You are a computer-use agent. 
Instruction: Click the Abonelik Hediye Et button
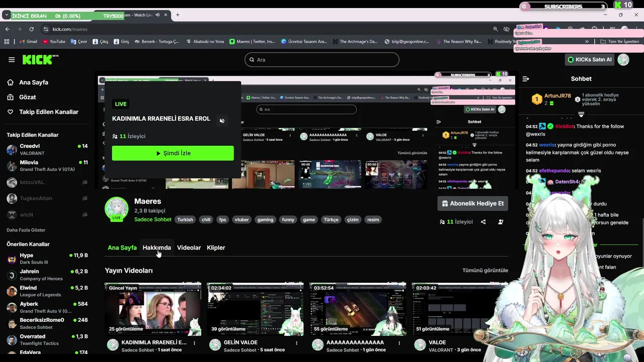472,204
